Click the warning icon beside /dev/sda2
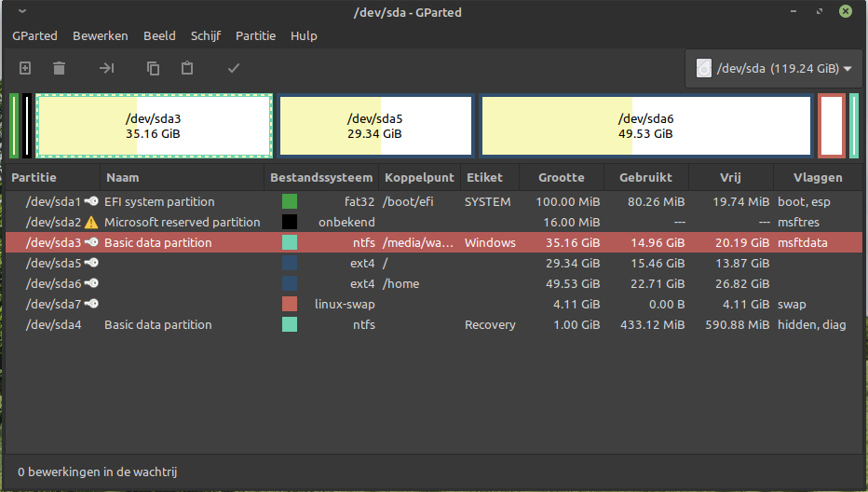 (x=90, y=223)
